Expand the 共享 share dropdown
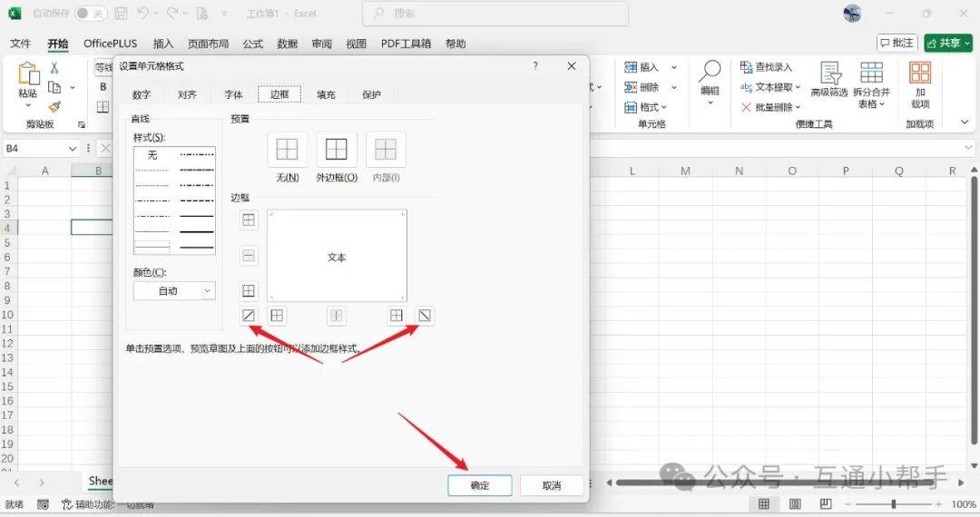 coord(967,44)
